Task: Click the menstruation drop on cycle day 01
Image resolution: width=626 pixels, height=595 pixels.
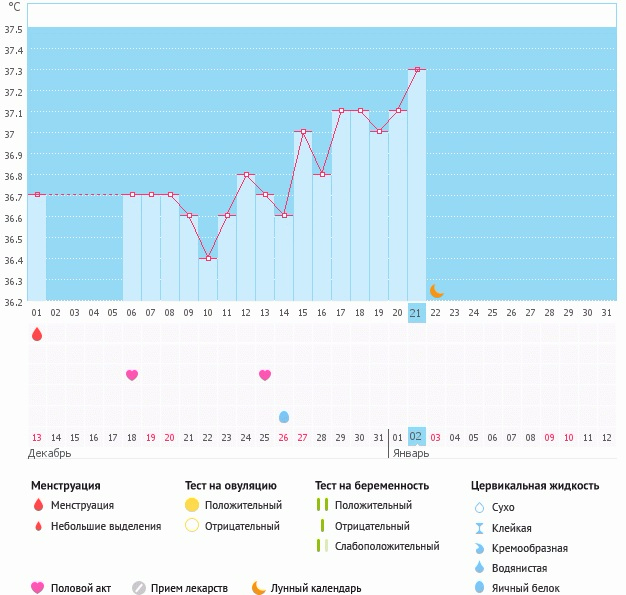Action: point(37,334)
